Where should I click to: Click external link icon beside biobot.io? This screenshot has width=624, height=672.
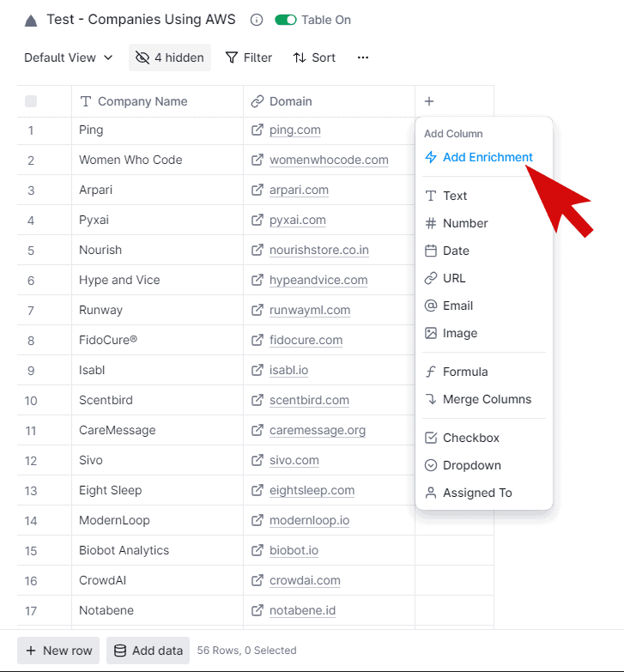pos(257,550)
